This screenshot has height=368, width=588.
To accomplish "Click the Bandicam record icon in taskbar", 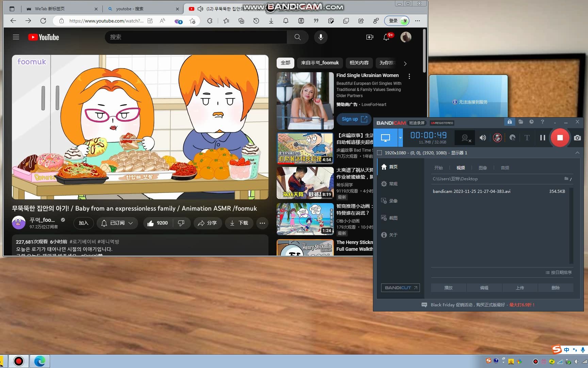I will (x=18, y=361).
